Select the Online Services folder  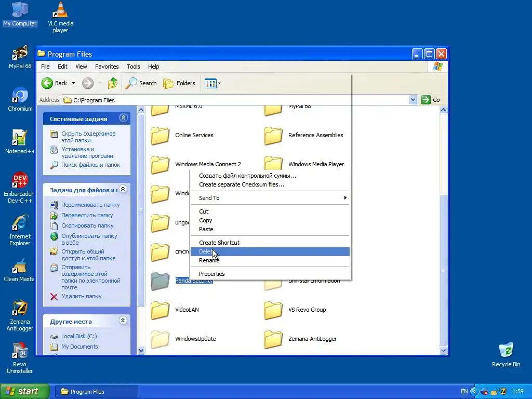pyautogui.click(x=182, y=136)
